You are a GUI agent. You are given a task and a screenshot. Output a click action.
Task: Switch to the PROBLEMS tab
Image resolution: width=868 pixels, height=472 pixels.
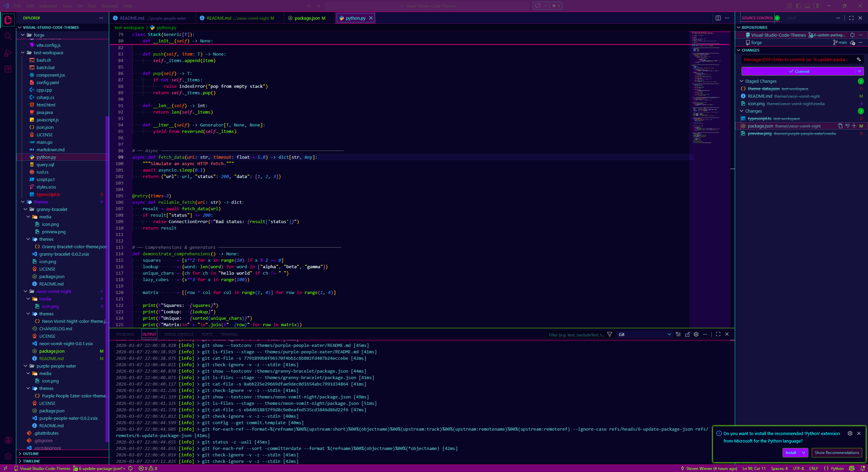[125, 334]
